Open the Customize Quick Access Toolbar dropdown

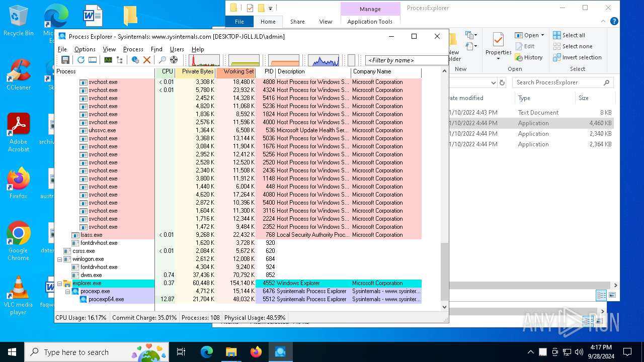270,8
